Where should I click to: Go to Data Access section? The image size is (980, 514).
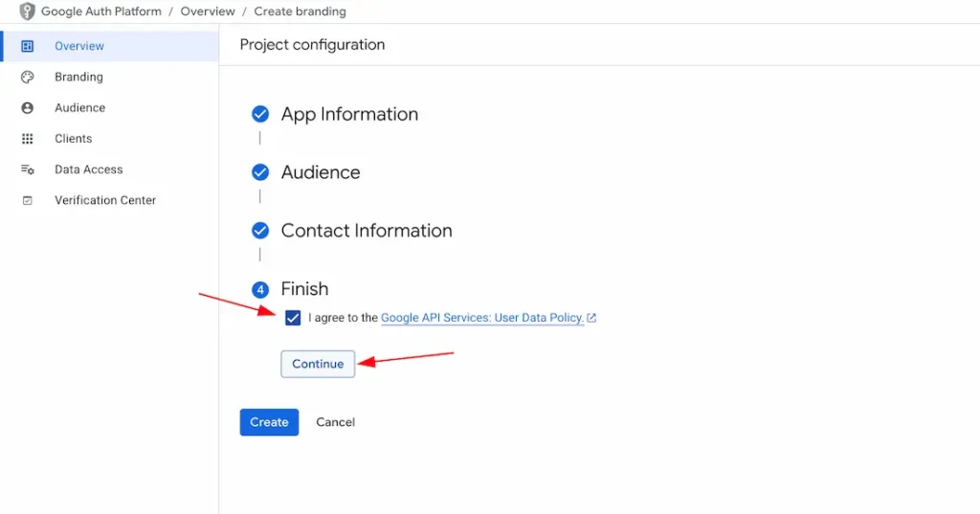tap(89, 169)
